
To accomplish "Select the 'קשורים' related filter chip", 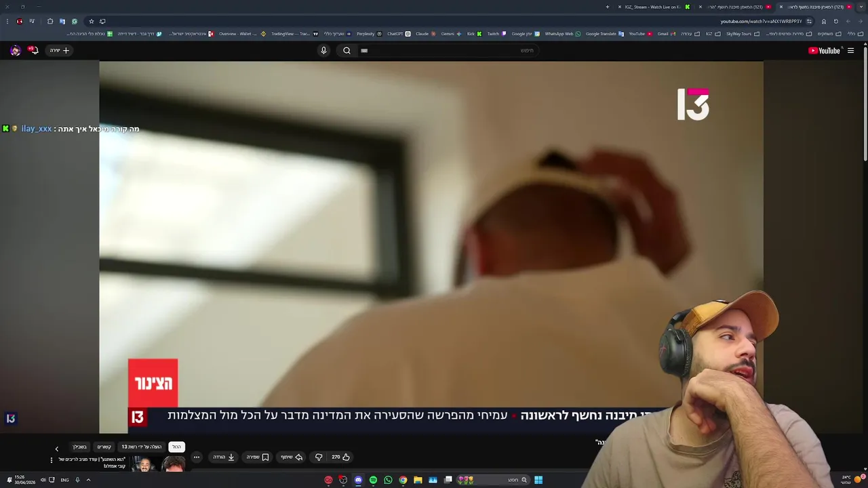I will (104, 447).
